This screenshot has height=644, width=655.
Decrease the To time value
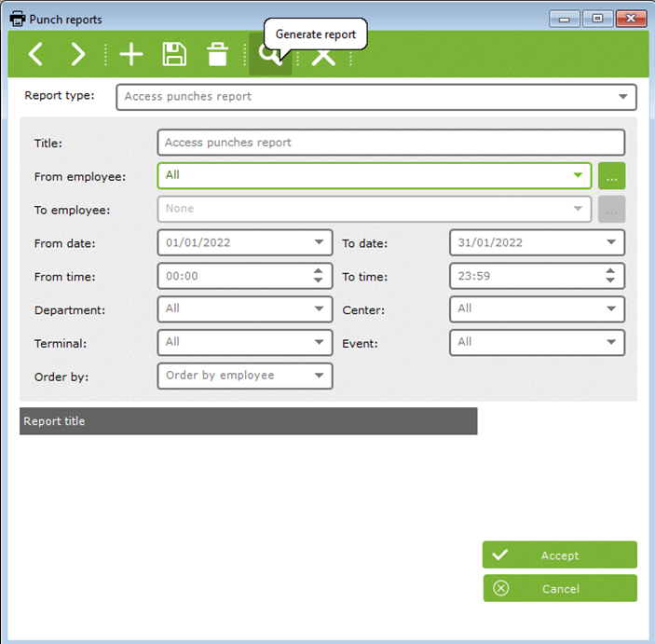pyautogui.click(x=610, y=281)
